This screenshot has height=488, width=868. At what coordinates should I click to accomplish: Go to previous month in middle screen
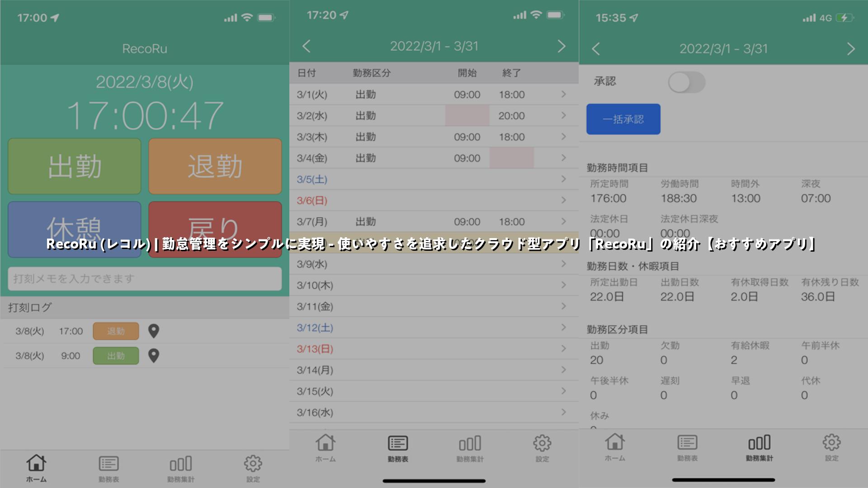307,46
